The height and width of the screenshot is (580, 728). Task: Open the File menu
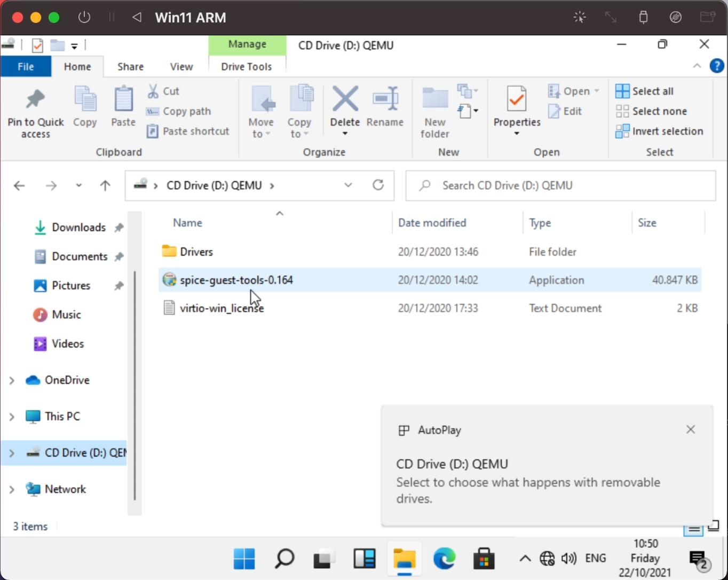pyautogui.click(x=25, y=66)
